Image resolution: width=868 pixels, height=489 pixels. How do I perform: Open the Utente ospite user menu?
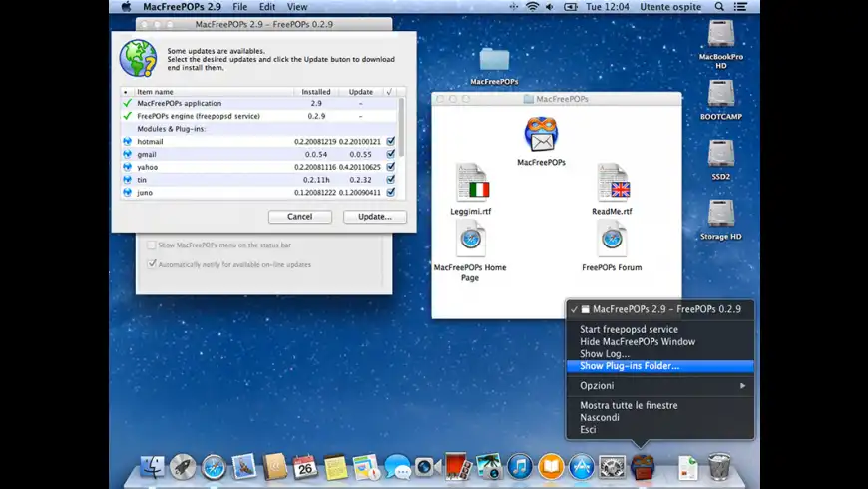[670, 7]
